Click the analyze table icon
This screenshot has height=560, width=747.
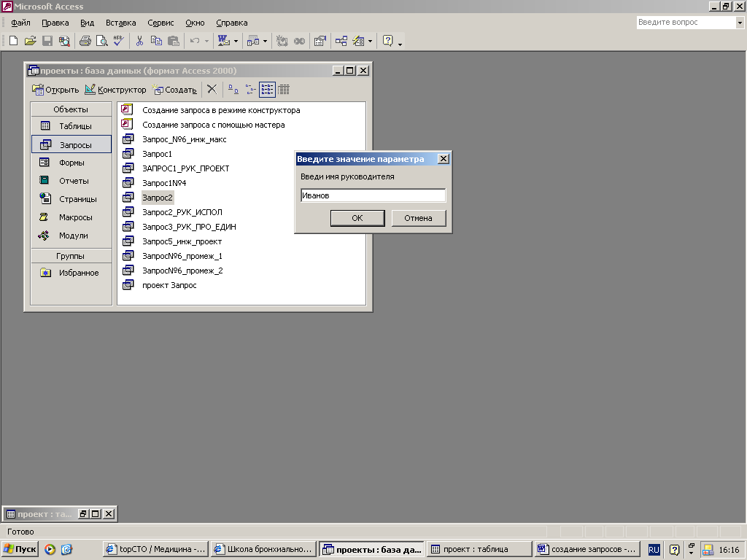point(253,41)
